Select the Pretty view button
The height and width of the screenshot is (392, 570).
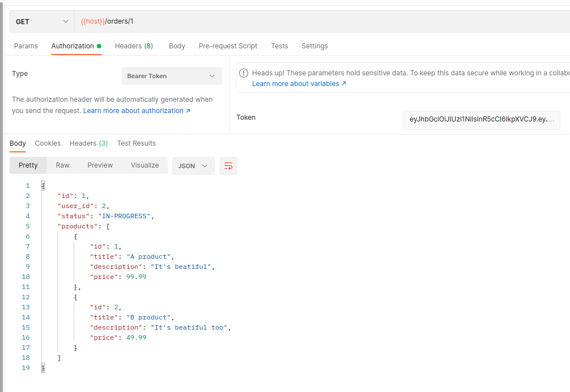point(28,165)
